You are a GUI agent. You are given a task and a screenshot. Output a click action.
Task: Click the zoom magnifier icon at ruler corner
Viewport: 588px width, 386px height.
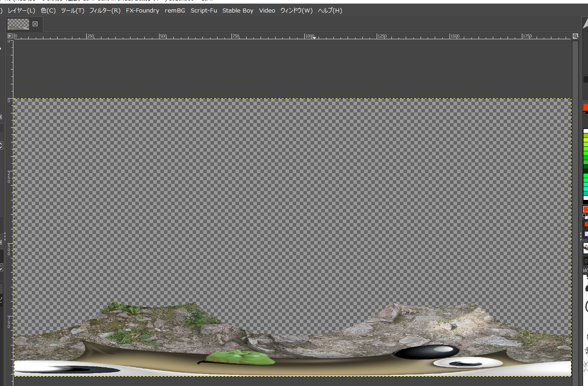575,36
